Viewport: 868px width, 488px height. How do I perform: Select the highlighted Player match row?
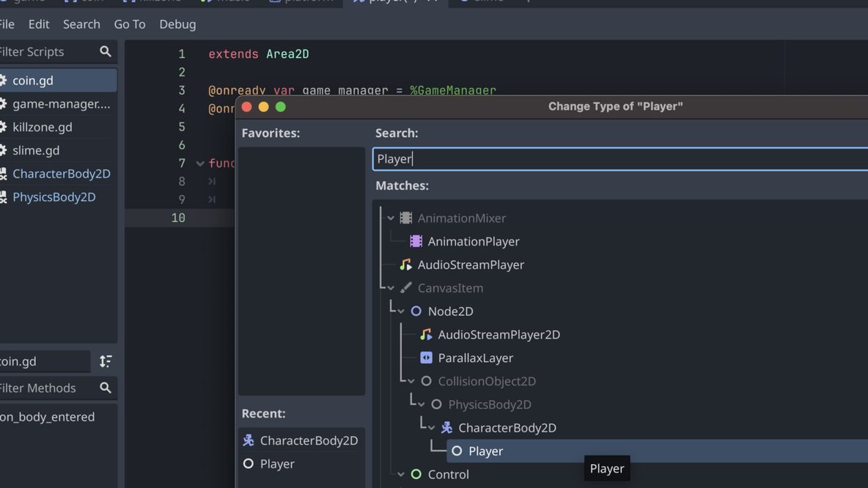(657, 451)
